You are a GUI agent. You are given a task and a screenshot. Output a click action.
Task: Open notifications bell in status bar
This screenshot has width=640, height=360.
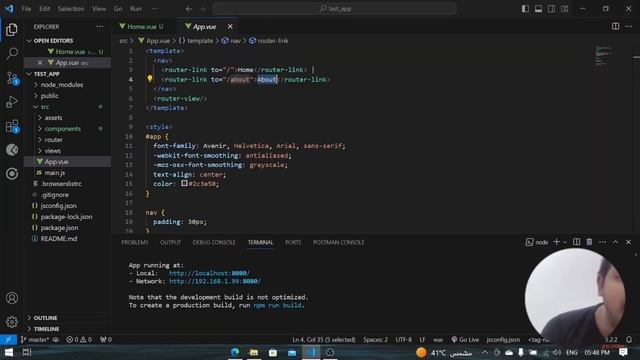629,340
